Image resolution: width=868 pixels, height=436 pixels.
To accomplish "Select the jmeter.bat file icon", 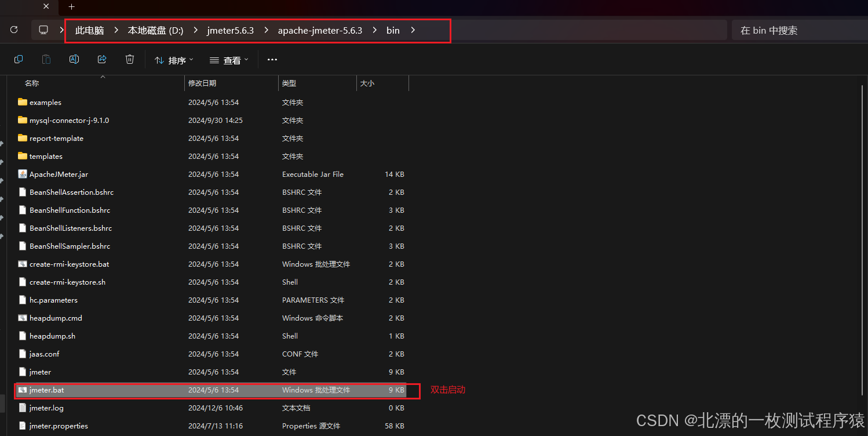I will 23,390.
